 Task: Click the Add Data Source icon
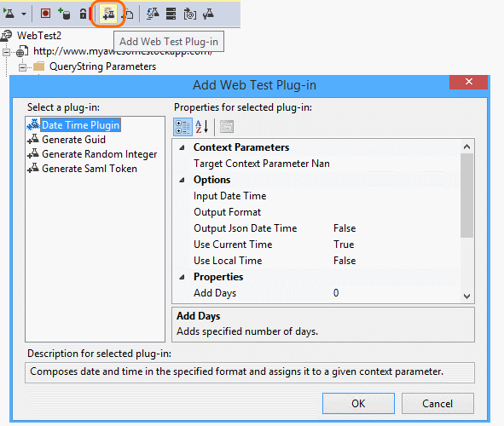64,14
